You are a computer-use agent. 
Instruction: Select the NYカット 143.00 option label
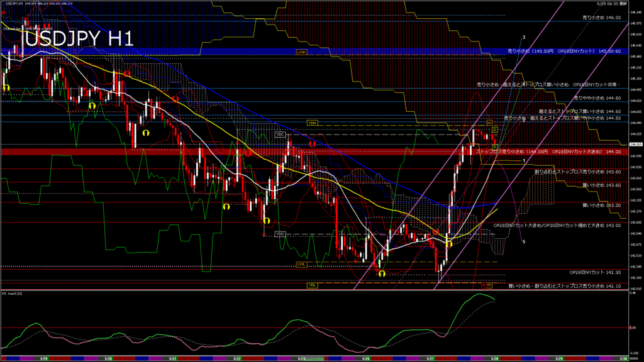point(557,226)
